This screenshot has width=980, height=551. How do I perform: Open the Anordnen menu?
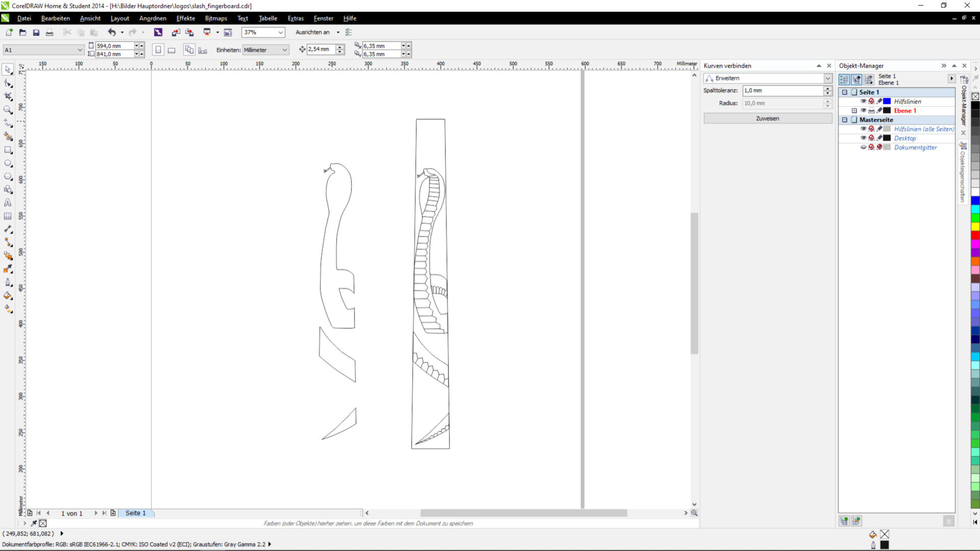click(153, 18)
